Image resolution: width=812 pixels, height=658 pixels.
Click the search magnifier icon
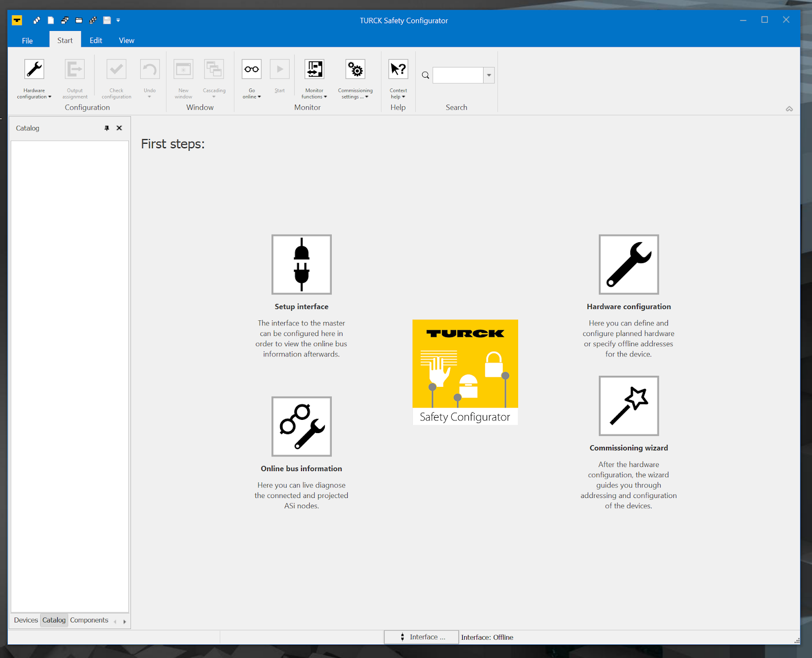point(425,75)
